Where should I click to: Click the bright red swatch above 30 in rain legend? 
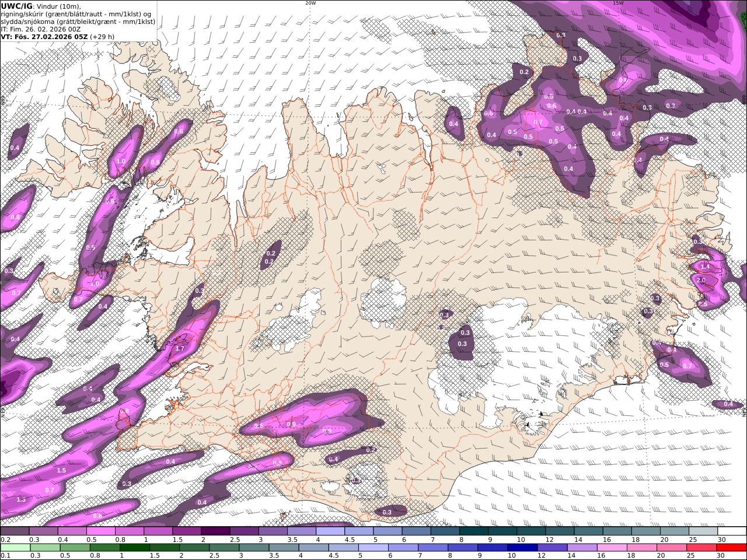[x=731, y=548]
